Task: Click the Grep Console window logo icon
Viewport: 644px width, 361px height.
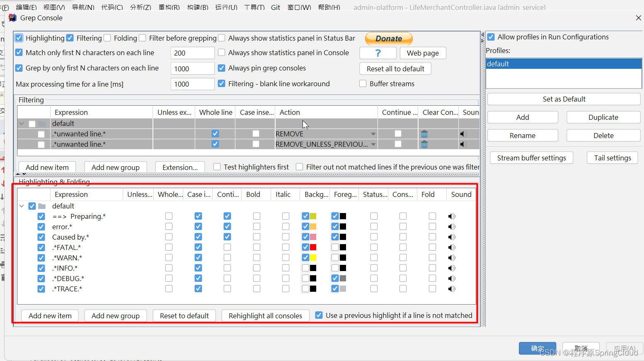Action: click(x=12, y=18)
